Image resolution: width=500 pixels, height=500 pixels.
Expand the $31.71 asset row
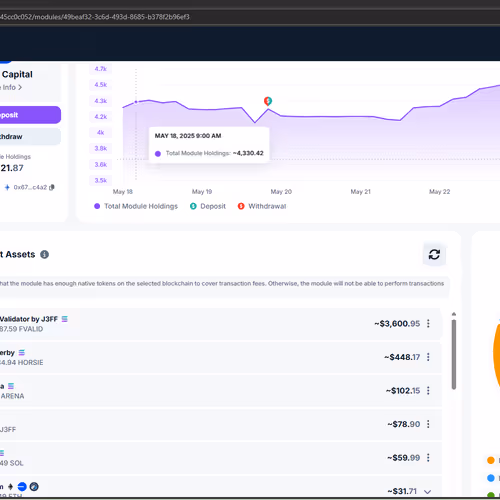427,492
